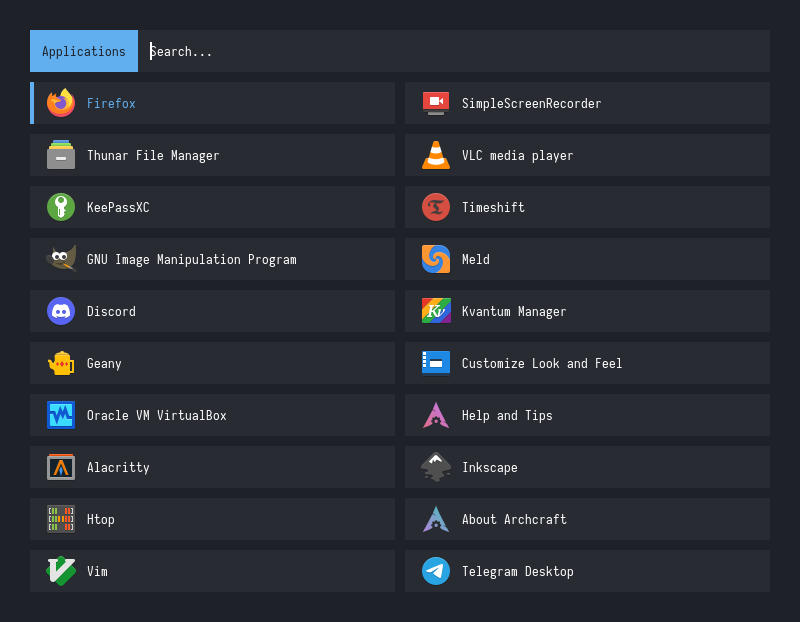This screenshot has height=622, width=800.
Task: Select the Applications mode tab
Action: [84, 51]
